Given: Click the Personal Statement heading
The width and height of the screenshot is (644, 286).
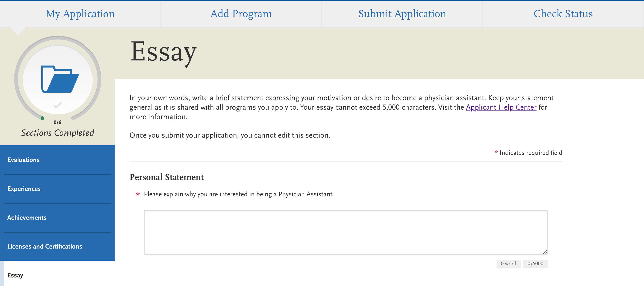Looking at the screenshot, I should coord(166,177).
